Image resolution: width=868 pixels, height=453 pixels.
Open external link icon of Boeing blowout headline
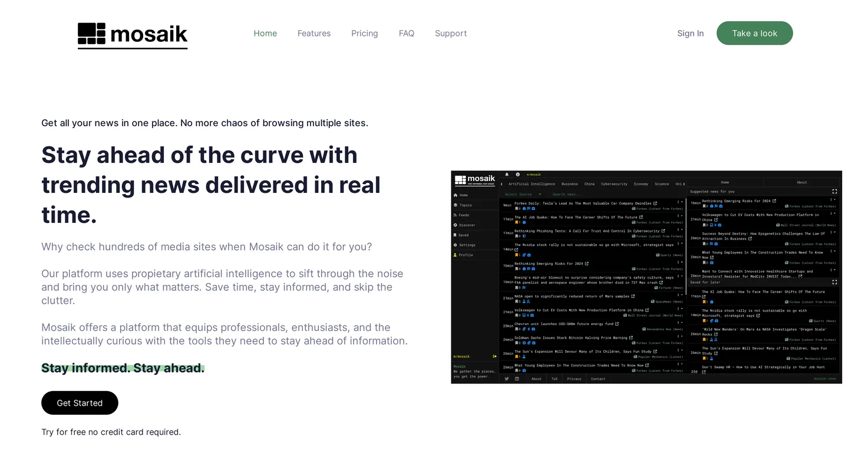(x=661, y=283)
